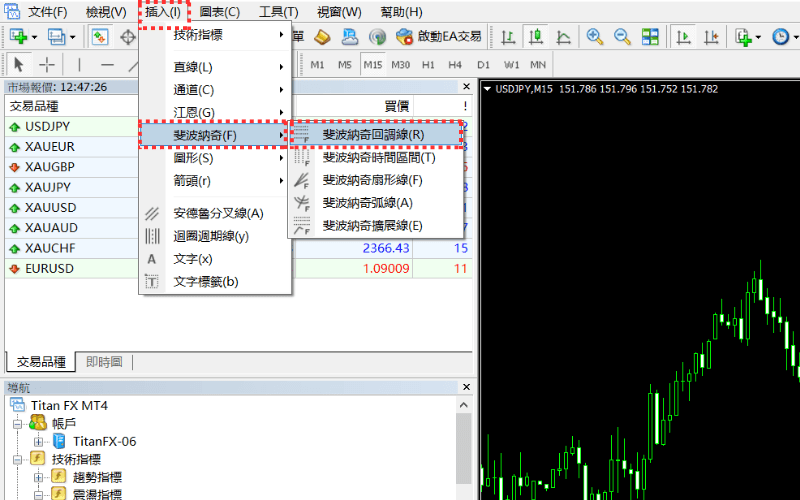This screenshot has width=800, height=500.
Task: Select the cursor arrow tool
Action: click(x=19, y=65)
